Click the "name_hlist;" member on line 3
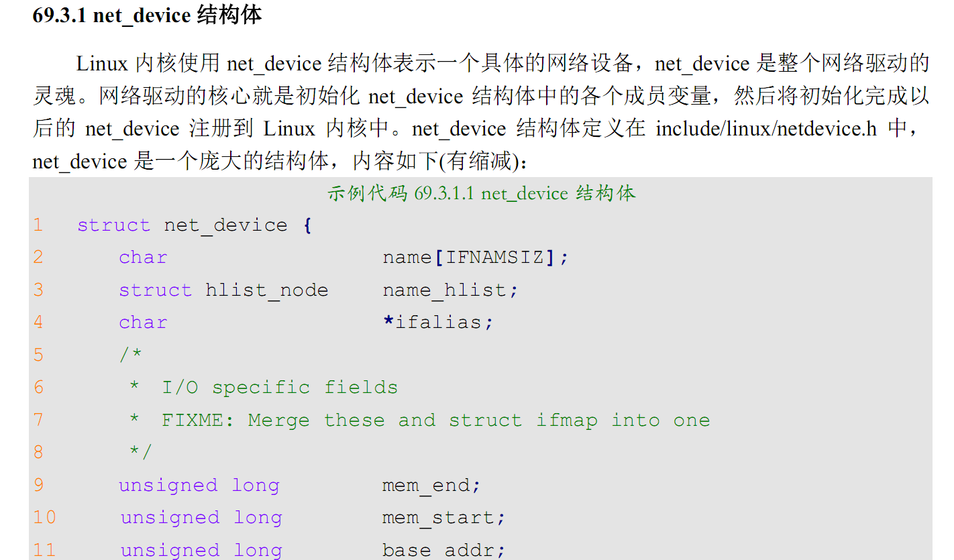954x560 pixels. 450,290
